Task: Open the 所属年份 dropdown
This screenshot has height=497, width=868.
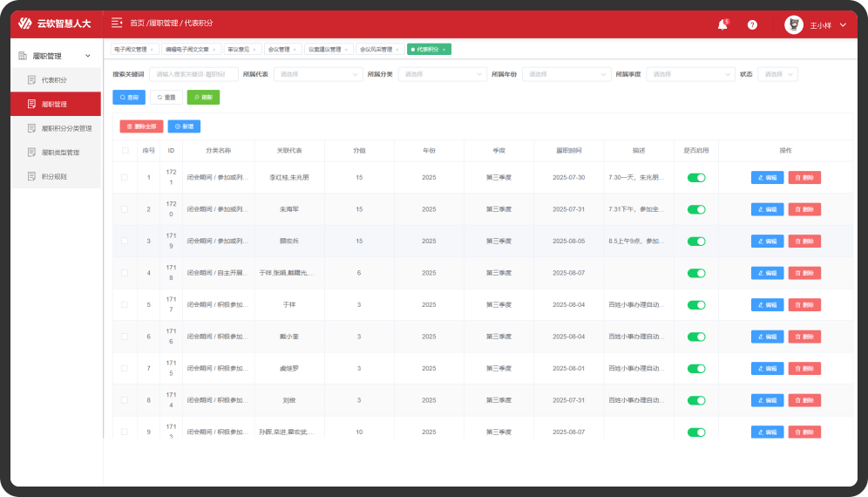Action: [565, 75]
